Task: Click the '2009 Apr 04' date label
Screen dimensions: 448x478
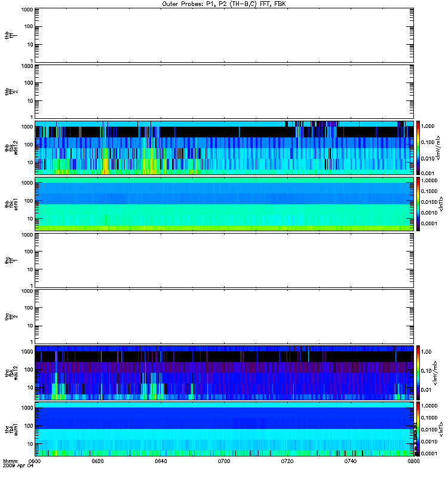Action: click(x=18, y=466)
